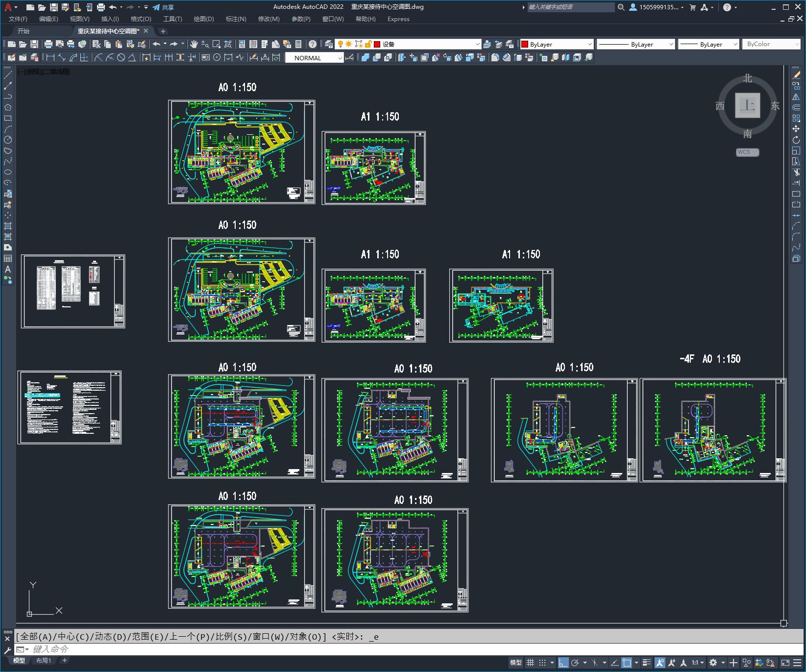The width and height of the screenshot is (806, 672).
Task: Toggle layer on/off lightbulb in layer dropdown
Action: [340, 44]
